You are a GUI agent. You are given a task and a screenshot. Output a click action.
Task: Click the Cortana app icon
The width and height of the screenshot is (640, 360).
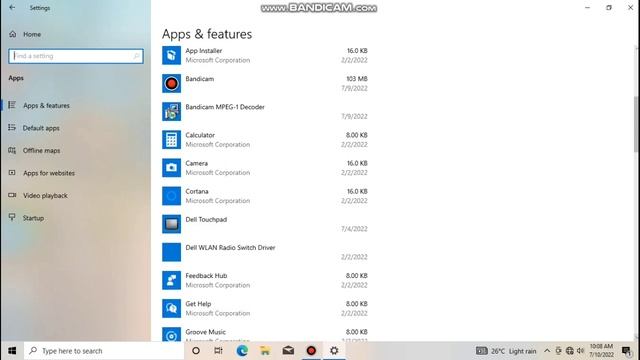pyautogui.click(x=171, y=196)
